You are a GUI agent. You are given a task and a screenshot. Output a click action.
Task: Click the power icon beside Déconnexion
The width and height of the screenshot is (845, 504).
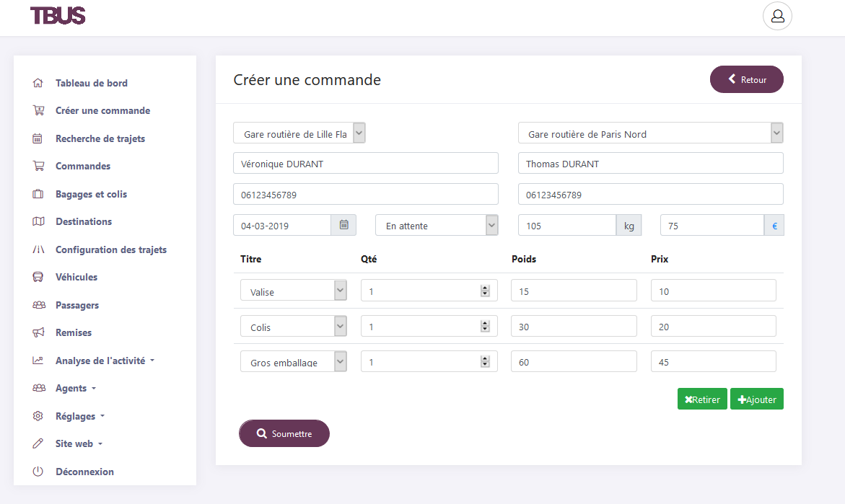(38, 472)
